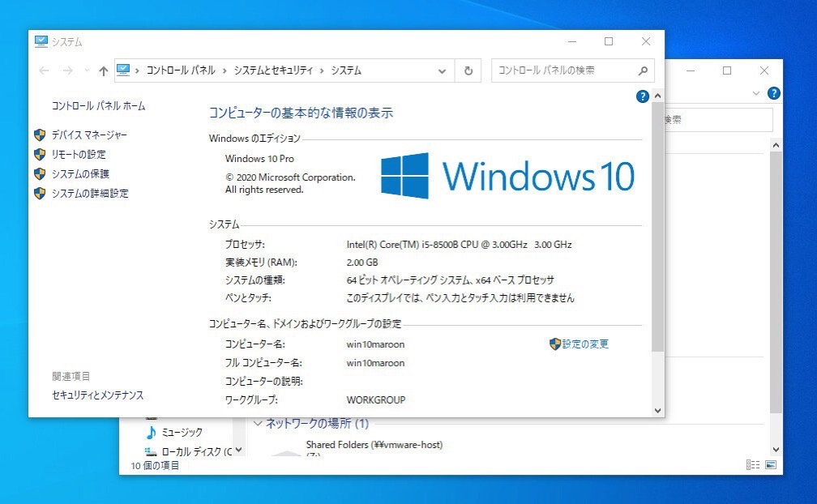
Task: Maximize the Explorer window
Action: [x=727, y=70]
